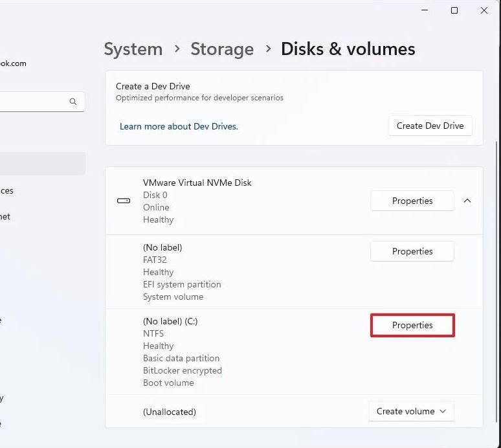Viewport: 501px width, 448px height.
Task: Click the Create a Dev Drive heading
Action: click(x=153, y=86)
